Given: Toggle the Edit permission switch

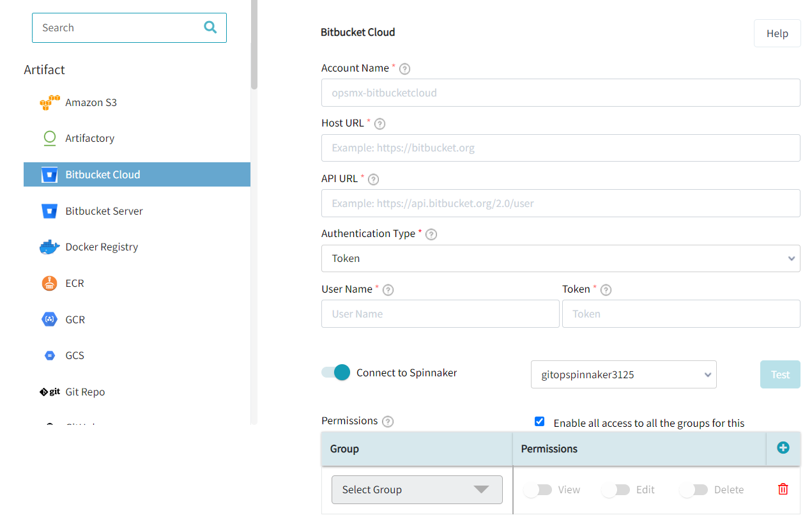Looking at the screenshot, I should [x=615, y=489].
